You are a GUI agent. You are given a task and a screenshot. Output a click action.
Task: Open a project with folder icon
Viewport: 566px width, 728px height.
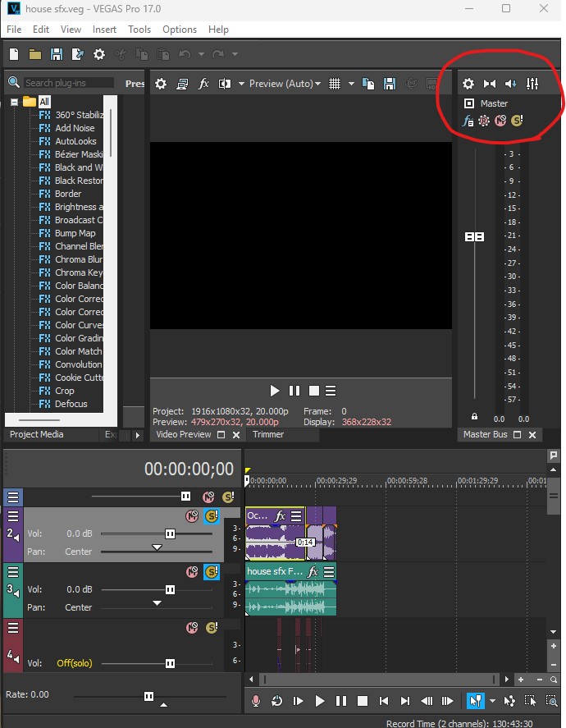coord(35,54)
